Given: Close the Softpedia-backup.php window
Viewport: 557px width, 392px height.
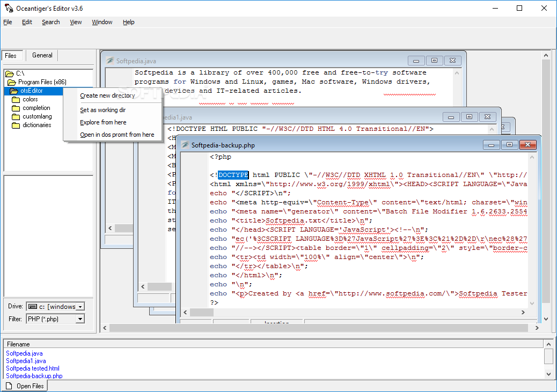Looking at the screenshot, I should tap(528, 145).
